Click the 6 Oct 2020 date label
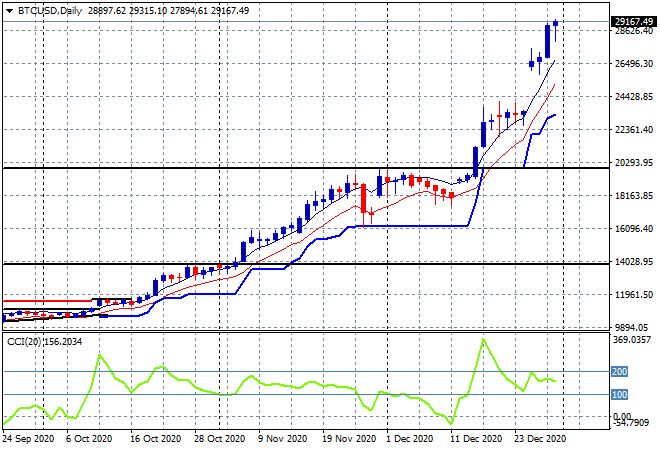 (x=89, y=439)
